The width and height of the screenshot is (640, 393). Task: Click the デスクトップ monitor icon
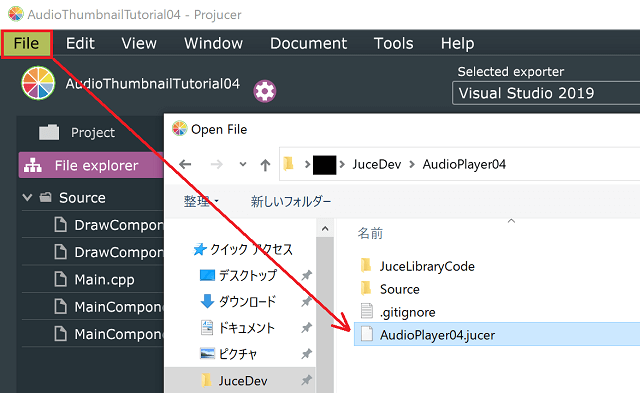tap(207, 275)
